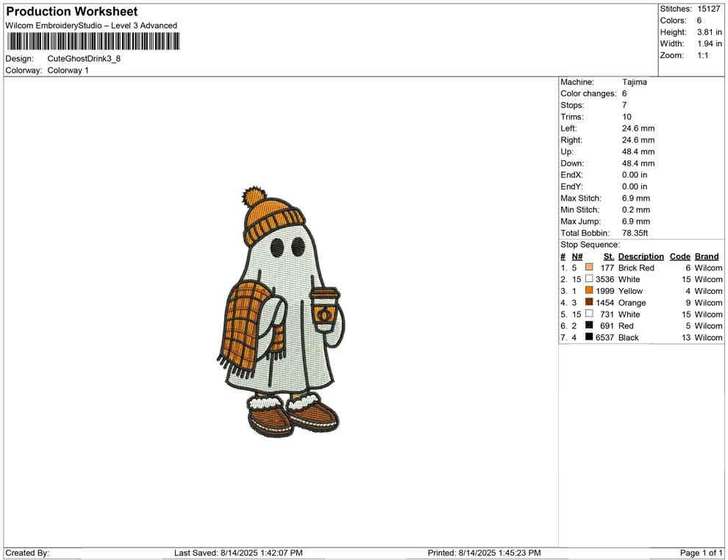Viewport: 728px width, 560px height.
Task: Select the Orange thread color swatch
Action: click(x=588, y=303)
